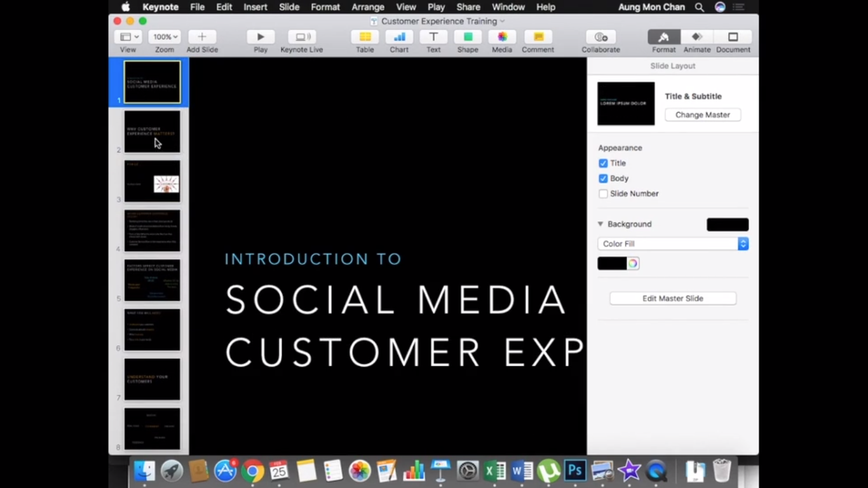Viewport: 868px width, 488px height.
Task: Toggle the Body checkbox
Action: pyautogui.click(x=603, y=179)
